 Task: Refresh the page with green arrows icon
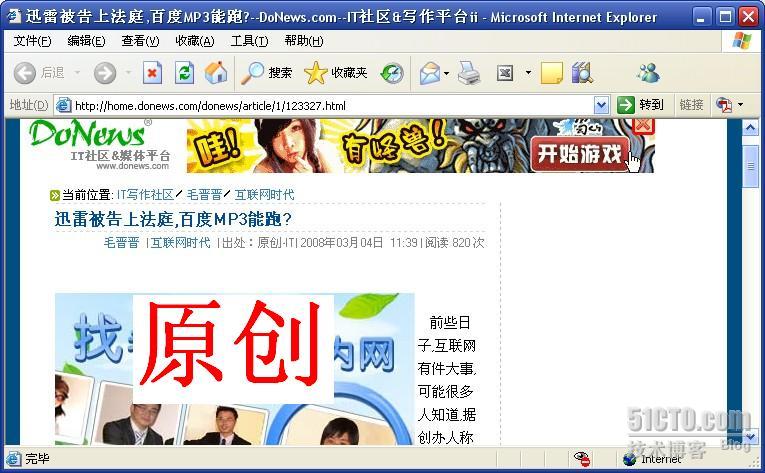pos(184,73)
